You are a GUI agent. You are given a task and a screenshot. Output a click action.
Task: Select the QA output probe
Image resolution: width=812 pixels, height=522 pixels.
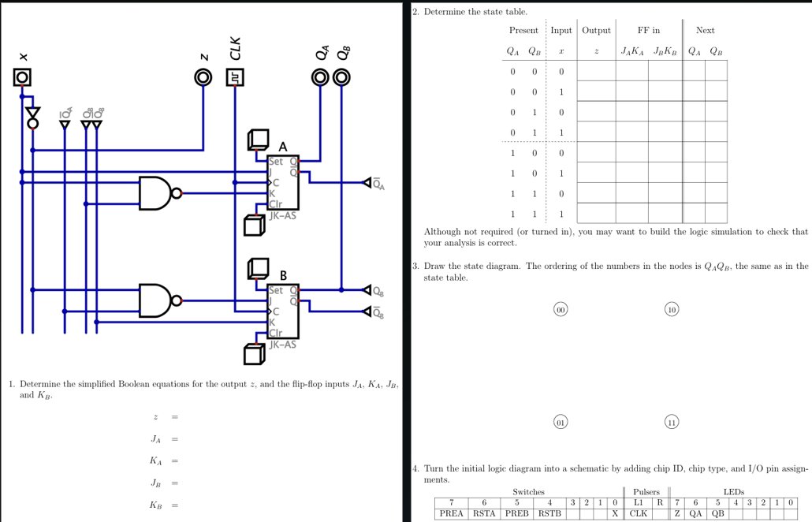pos(319,76)
